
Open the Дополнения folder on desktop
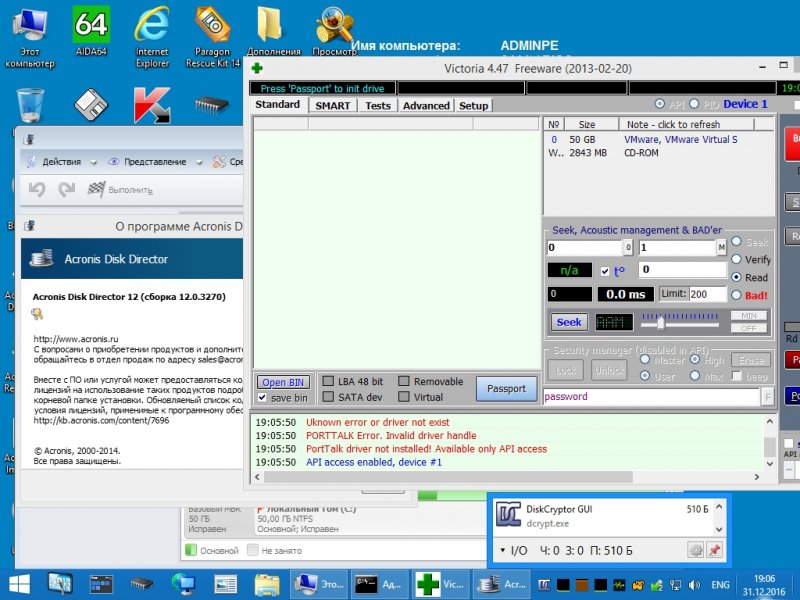(273, 31)
